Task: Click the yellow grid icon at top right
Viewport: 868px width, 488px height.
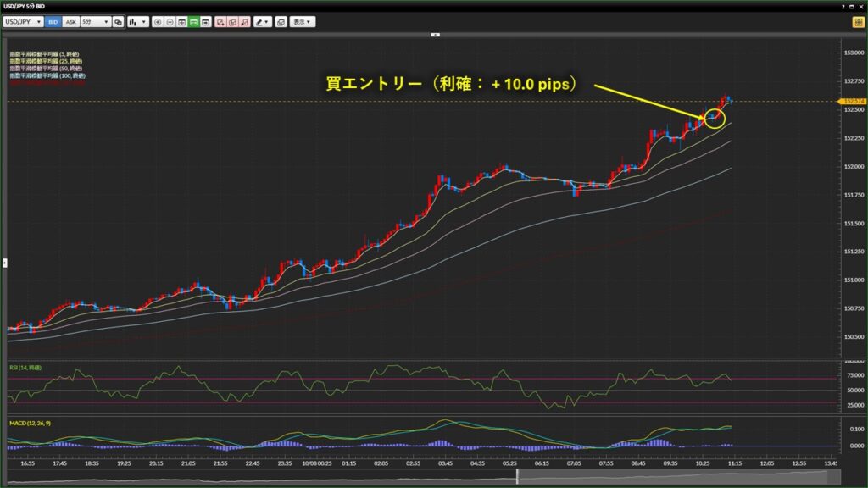Action: [x=858, y=22]
